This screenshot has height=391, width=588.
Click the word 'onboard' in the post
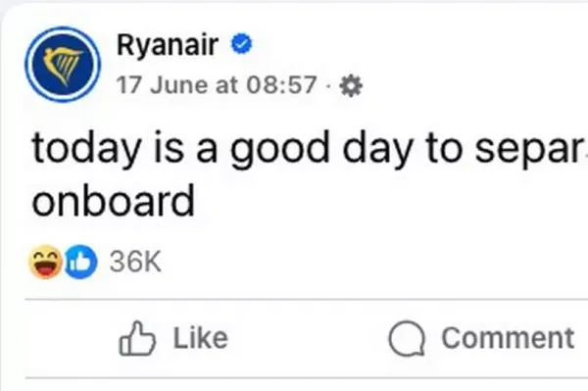pos(114,201)
